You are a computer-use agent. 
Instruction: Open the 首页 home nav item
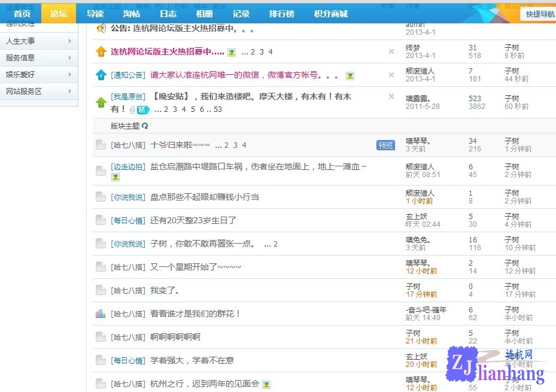click(x=22, y=14)
